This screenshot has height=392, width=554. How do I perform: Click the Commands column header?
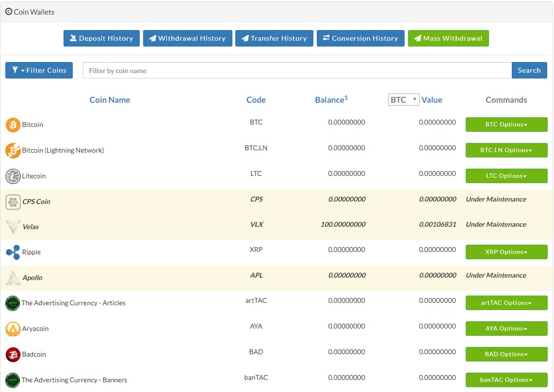click(506, 100)
